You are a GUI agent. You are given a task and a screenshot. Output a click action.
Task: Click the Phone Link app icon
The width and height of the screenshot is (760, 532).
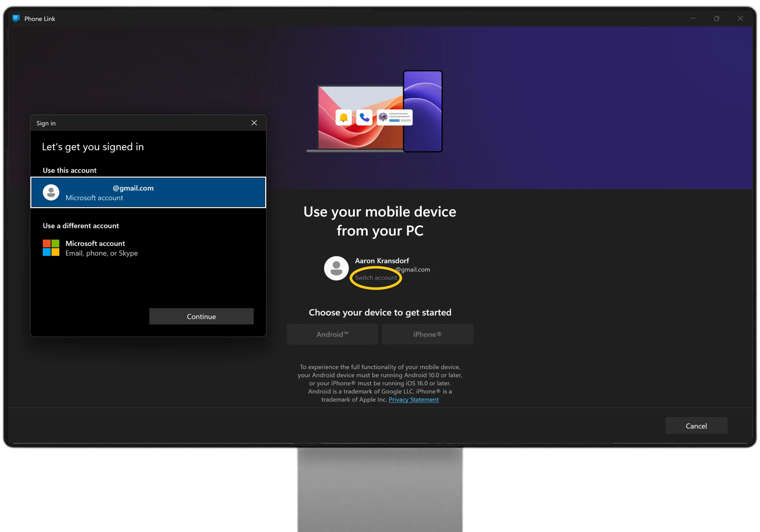pyautogui.click(x=16, y=18)
